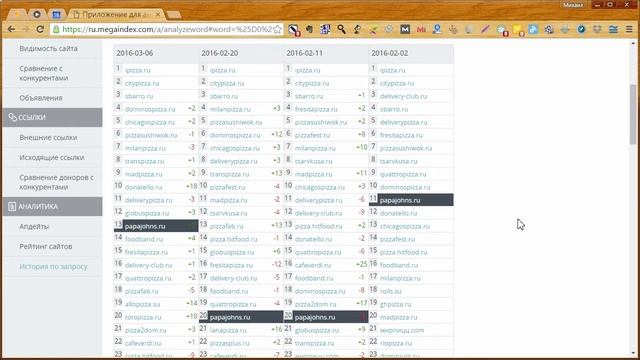Image resolution: width=640 pixels, height=360 pixels.
Task: Open 'Апдейты' in the sidebar
Action: click(x=34, y=227)
